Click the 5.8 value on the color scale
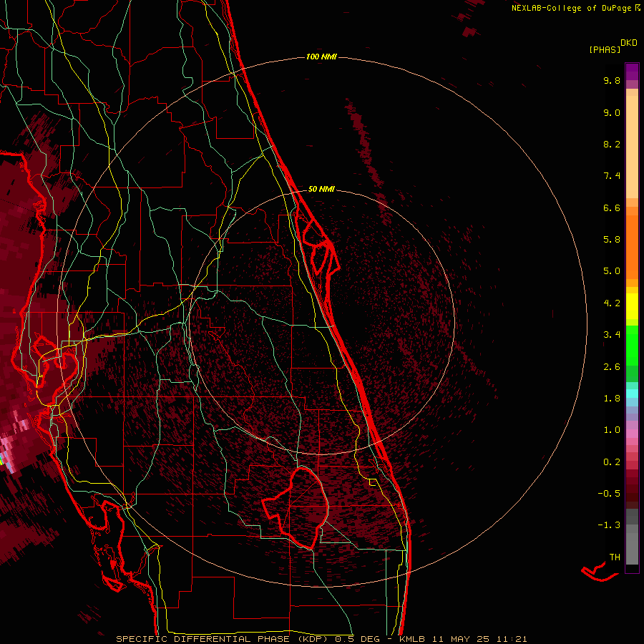The image size is (644, 644). 612,240
